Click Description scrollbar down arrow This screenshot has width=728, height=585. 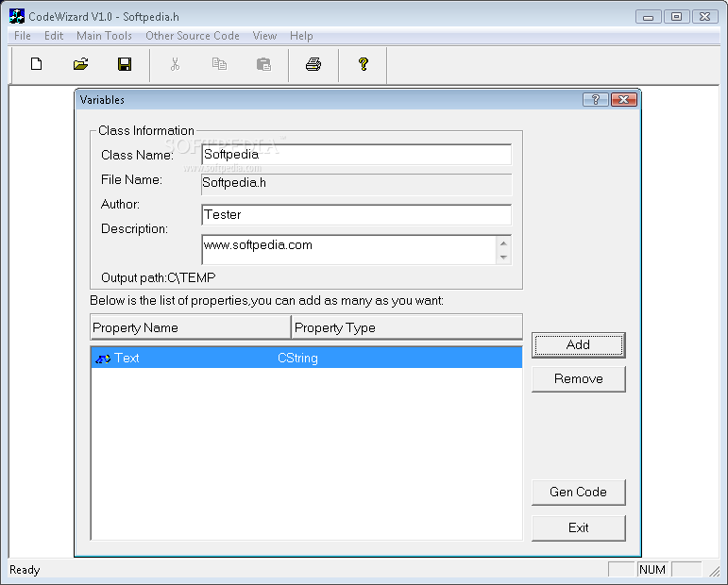tap(504, 257)
